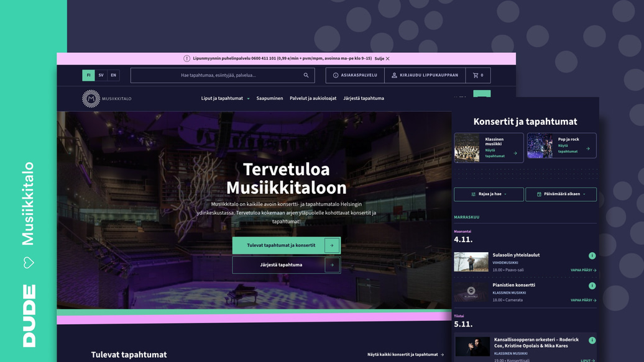
Task: Click the Liput link for Kansallisoopperan orkesteri
Action: pyautogui.click(x=587, y=360)
